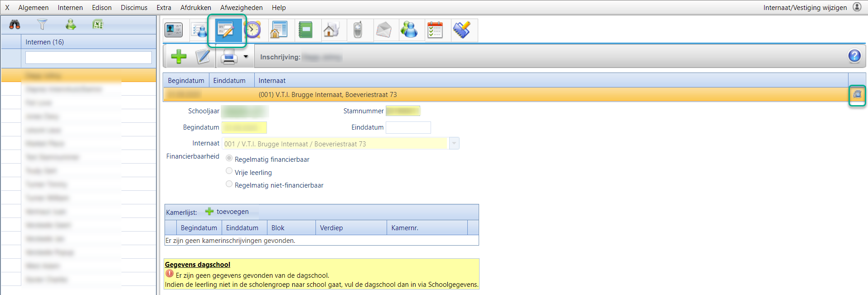This screenshot has width=868, height=295.
Task: Open the funnel filter tool
Action: [42, 24]
